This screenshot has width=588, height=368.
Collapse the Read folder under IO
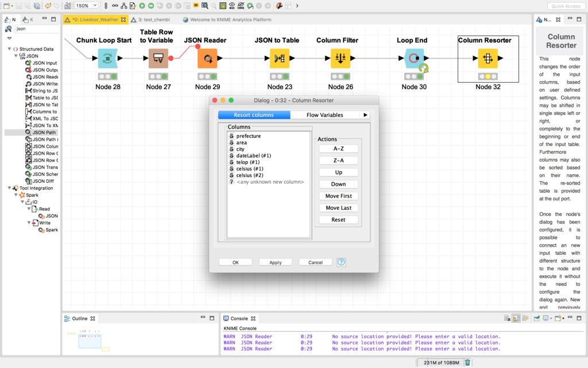tap(29, 208)
